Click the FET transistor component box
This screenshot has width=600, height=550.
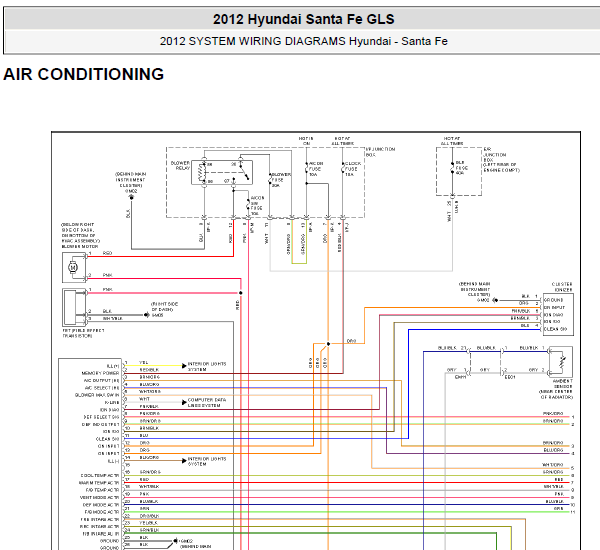coord(74,307)
